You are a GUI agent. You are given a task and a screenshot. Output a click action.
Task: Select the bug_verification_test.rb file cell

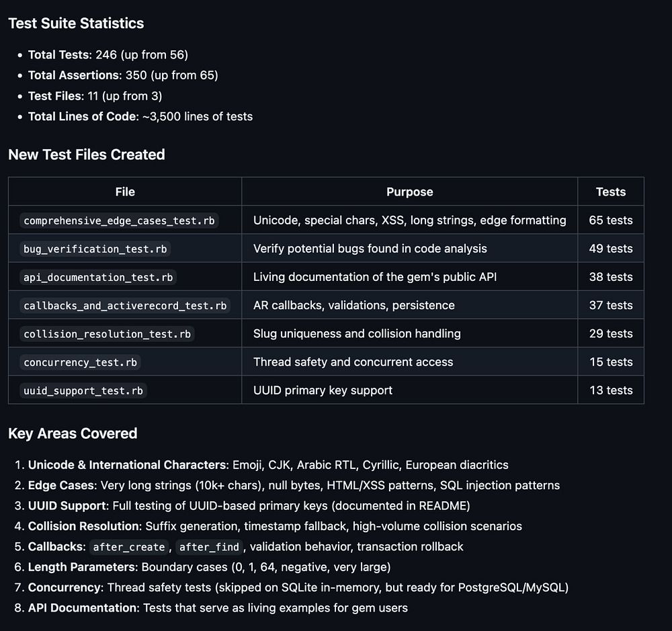point(95,249)
